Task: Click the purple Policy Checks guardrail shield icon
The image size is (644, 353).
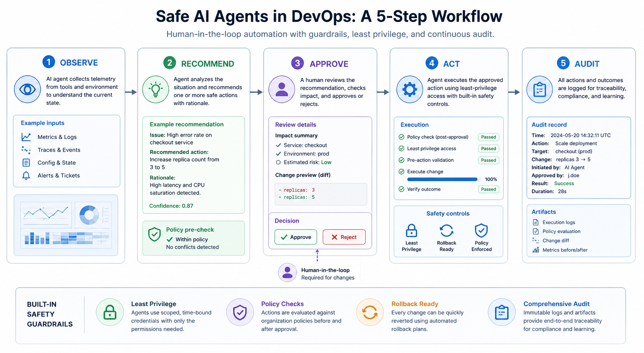Action: pos(240,312)
